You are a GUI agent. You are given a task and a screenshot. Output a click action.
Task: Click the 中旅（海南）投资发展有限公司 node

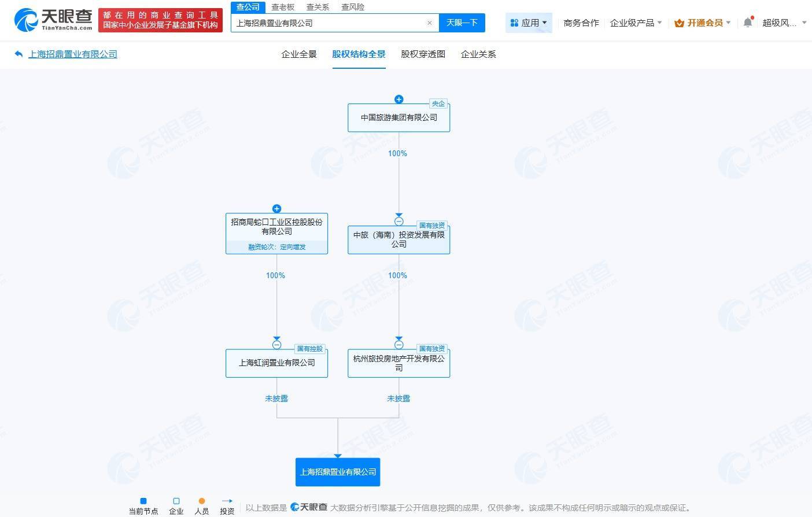398,239
